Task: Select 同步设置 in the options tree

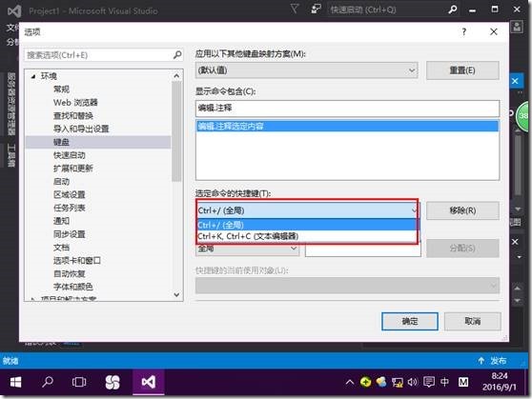Action: pyautogui.click(x=70, y=234)
